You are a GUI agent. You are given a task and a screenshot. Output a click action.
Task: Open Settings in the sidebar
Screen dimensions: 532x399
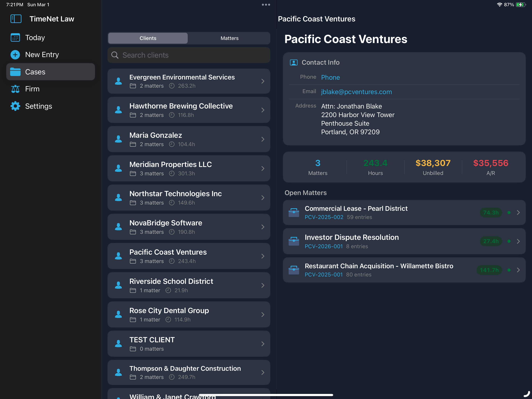[50, 106]
